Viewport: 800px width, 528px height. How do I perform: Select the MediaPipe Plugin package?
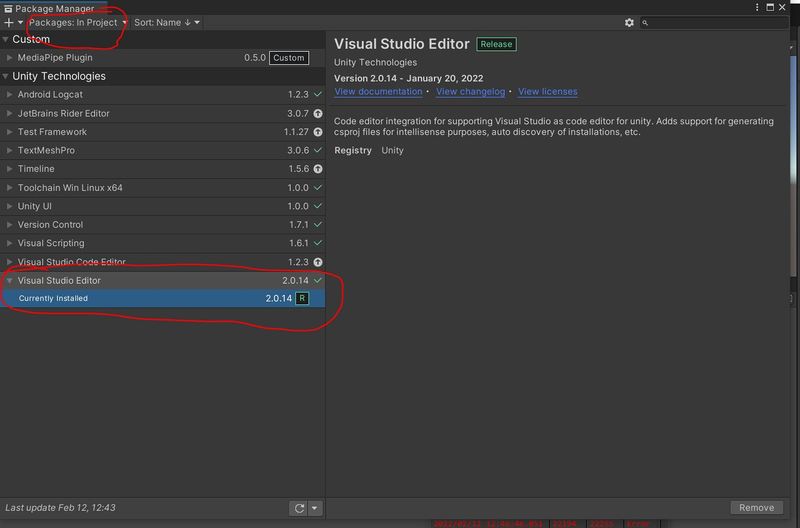pyautogui.click(x=163, y=58)
